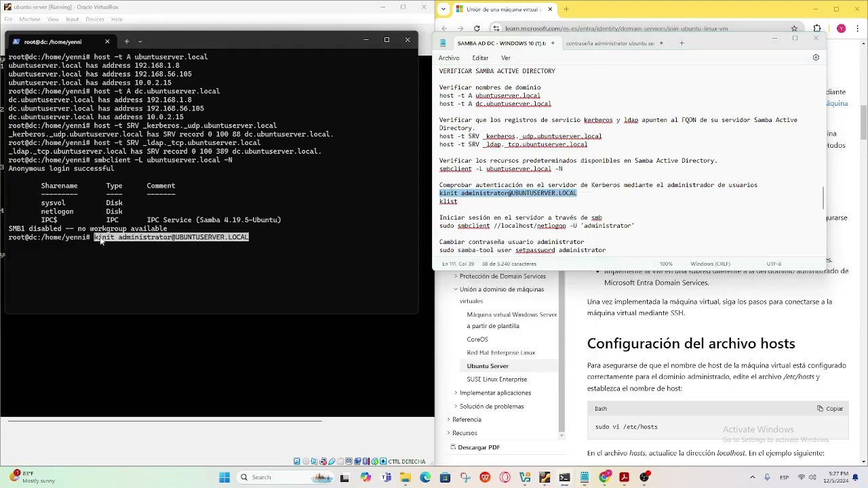Viewport: 868px width, 488px height.
Task: Launch Microsoft Edge from the taskbar
Action: (425, 477)
